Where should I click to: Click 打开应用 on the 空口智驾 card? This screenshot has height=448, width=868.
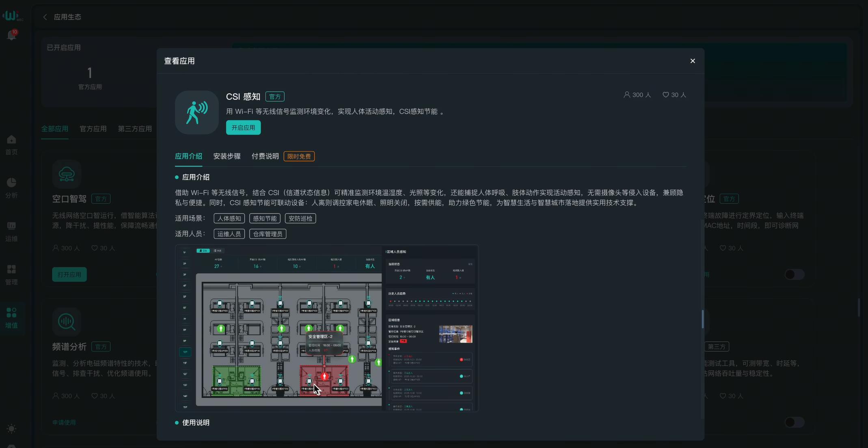tap(69, 274)
